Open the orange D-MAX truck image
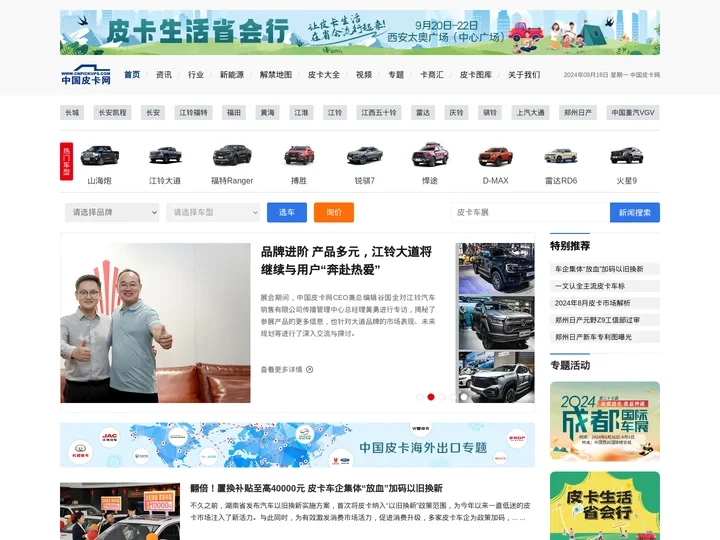The height and width of the screenshot is (540, 720). coord(495,156)
